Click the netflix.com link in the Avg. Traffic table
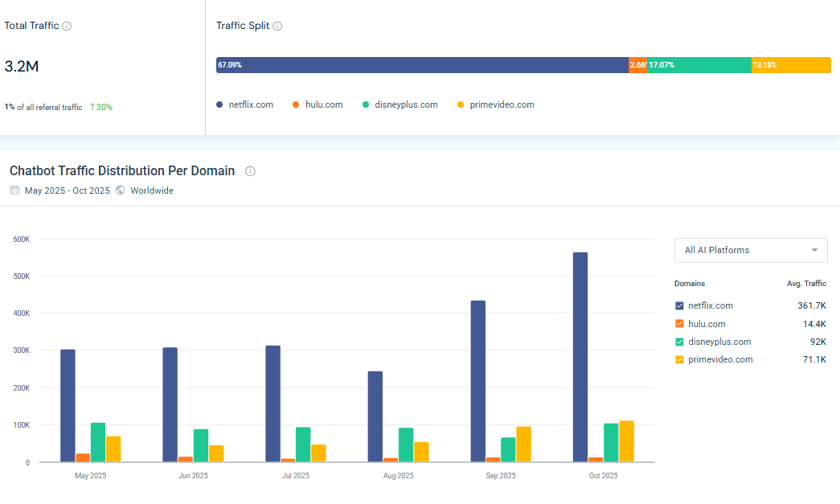Image resolution: width=840 pixels, height=504 pixels. [x=712, y=305]
